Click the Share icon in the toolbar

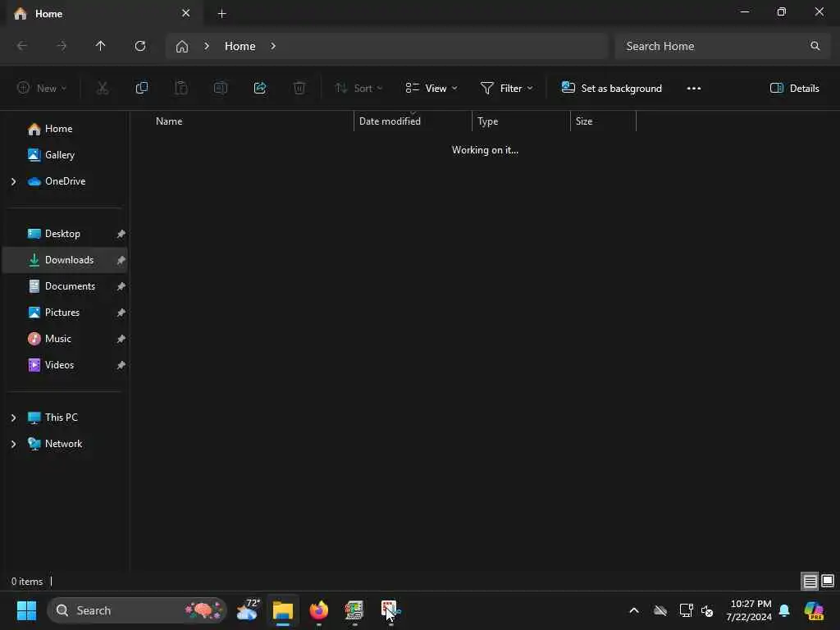point(260,89)
